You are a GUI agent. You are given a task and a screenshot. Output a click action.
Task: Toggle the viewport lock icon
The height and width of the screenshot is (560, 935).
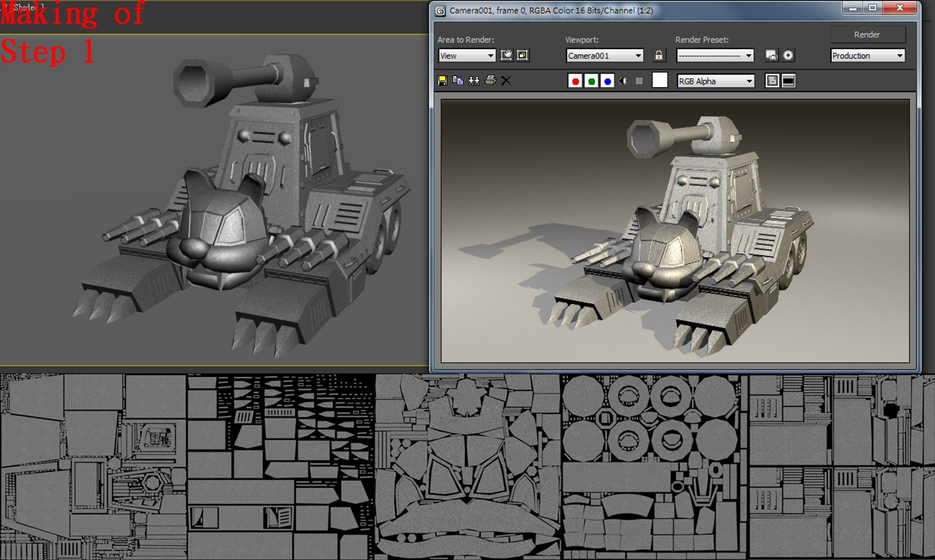[x=659, y=55]
